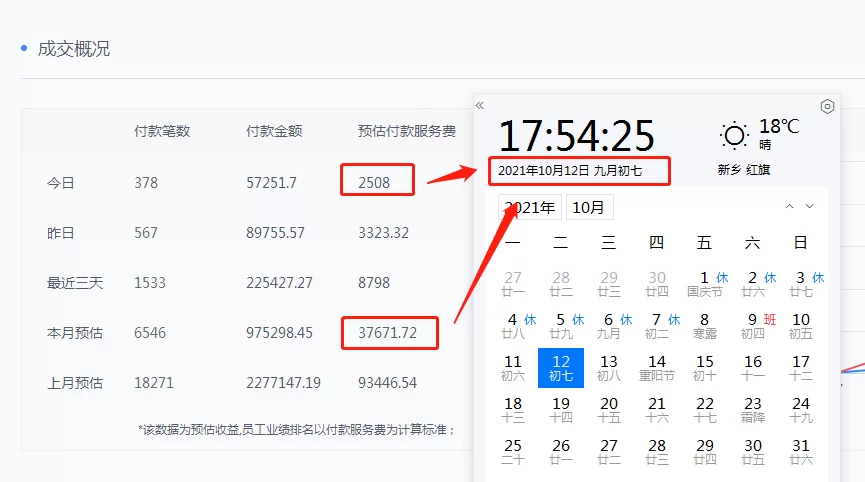
Task: Select highlighted date 12 初七
Action: coord(561,367)
